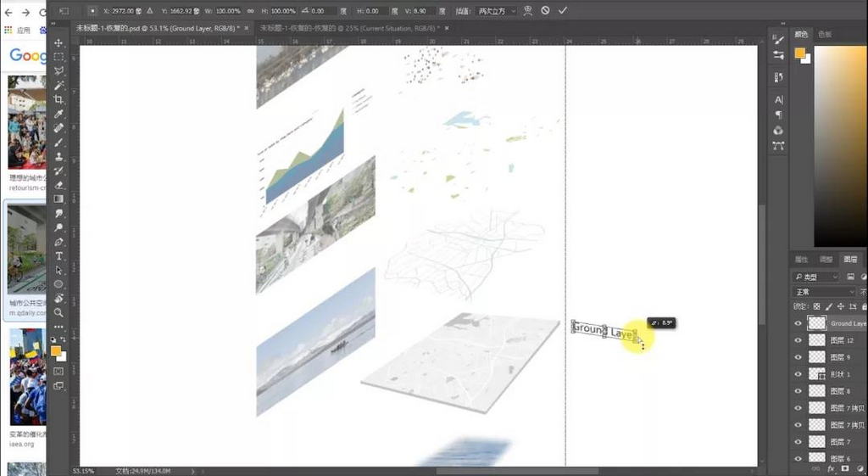Select the Crop tool
This screenshot has width=868, height=476.
(58, 99)
